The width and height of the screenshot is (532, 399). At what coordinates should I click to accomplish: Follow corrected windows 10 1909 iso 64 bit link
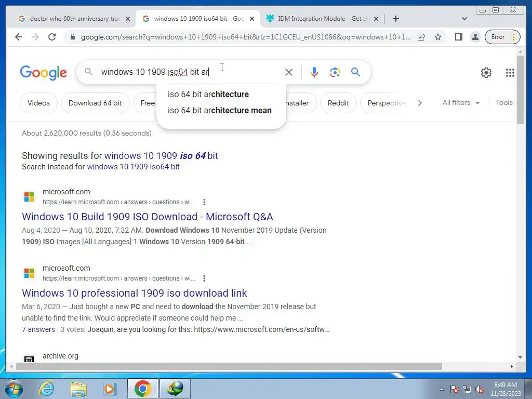161,156
